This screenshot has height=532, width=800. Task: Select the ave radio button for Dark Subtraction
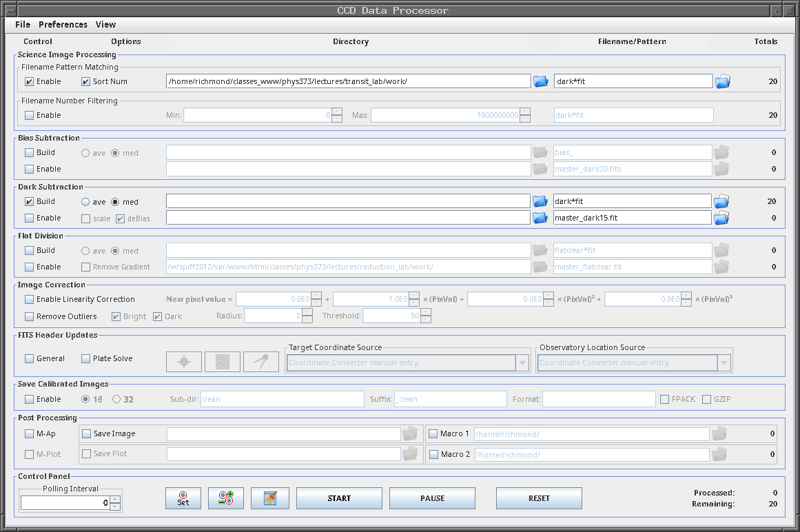86,202
